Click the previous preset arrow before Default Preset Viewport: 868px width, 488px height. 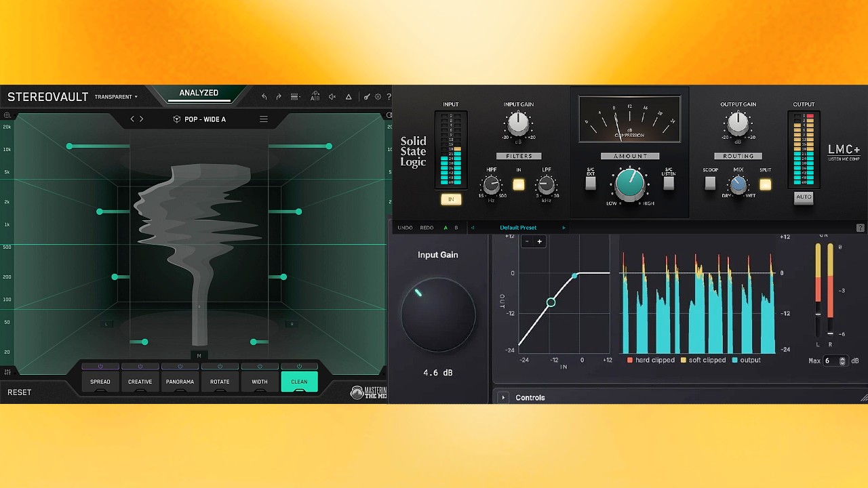(x=473, y=228)
